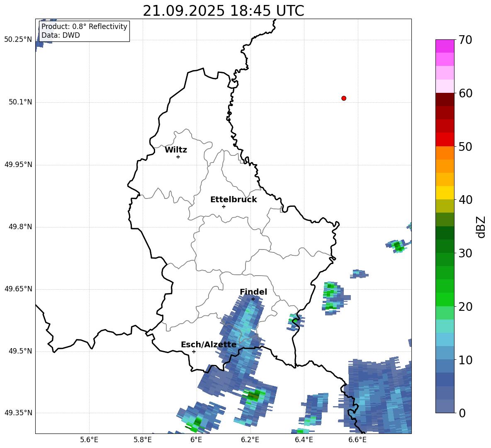Click the Product: 0.8° Reflectivity label
This screenshot has width=491, height=448.
click(x=84, y=26)
